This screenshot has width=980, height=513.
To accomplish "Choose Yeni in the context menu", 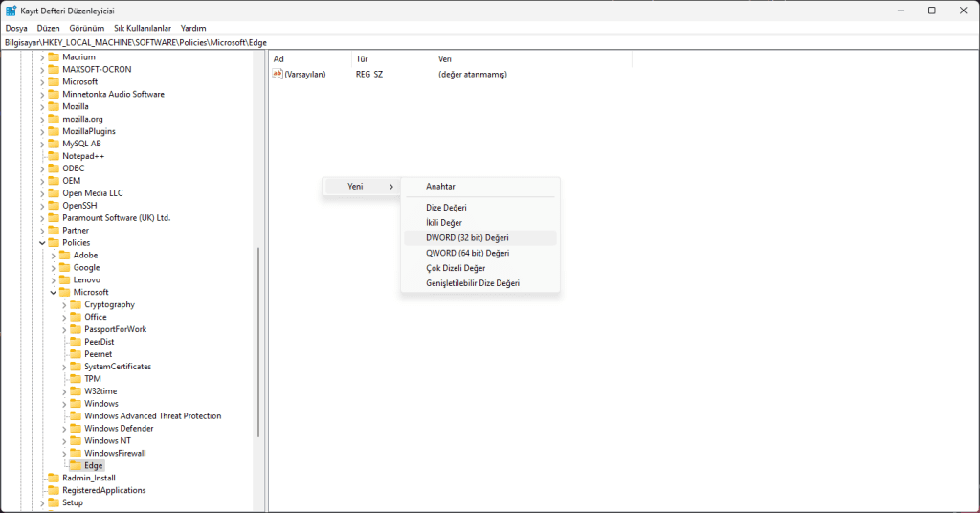I will click(x=362, y=187).
